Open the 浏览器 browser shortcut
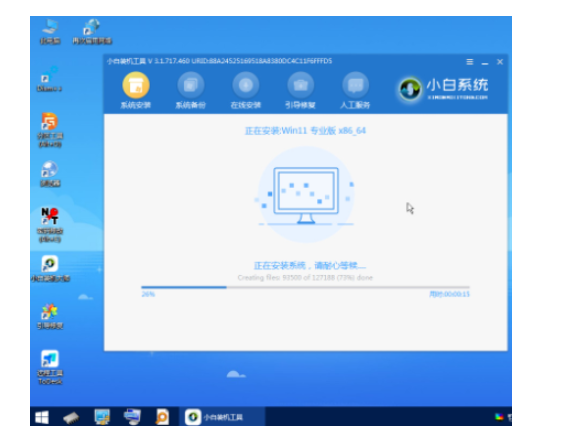This screenshot has width=588, height=439. [x=50, y=174]
